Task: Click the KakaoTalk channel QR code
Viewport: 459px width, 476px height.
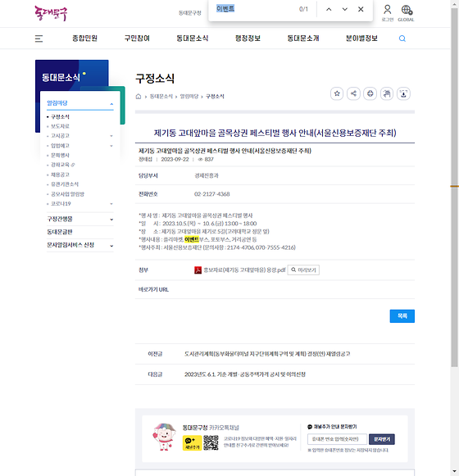Action: 211,443
